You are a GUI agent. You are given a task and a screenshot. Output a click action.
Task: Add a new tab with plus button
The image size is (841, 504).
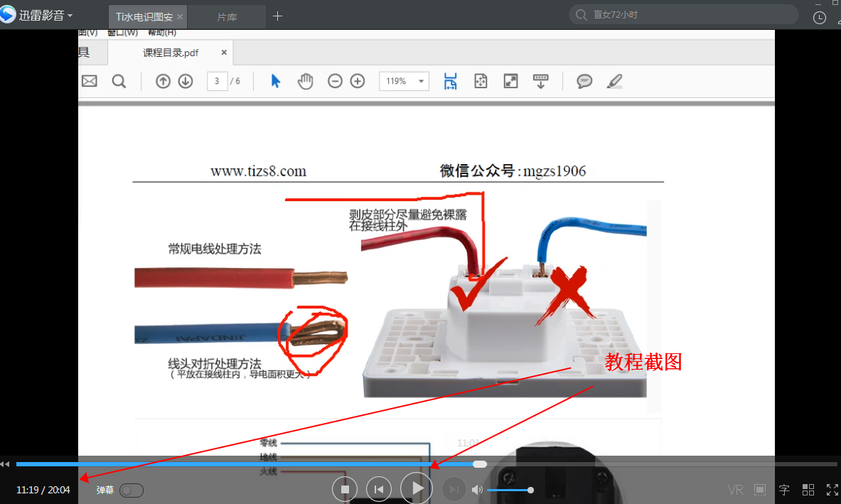(x=277, y=16)
